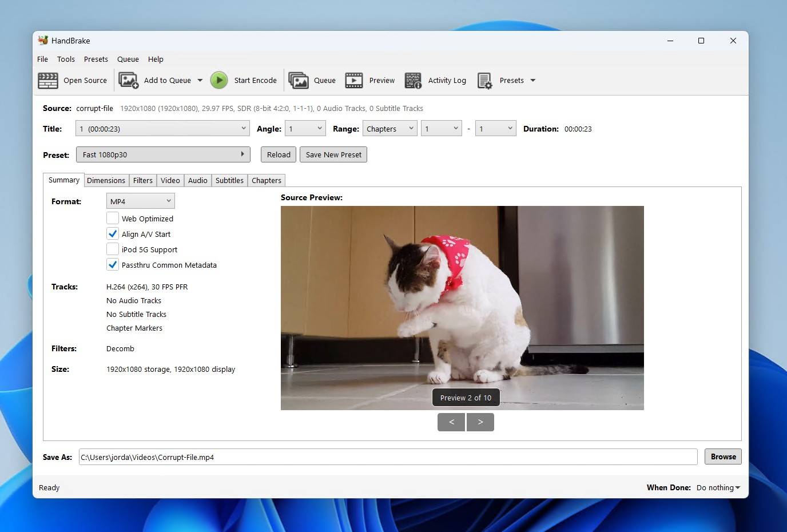Switch to the Dimensions tab
This screenshot has width=787, height=532.
click(x=106, y=180)
